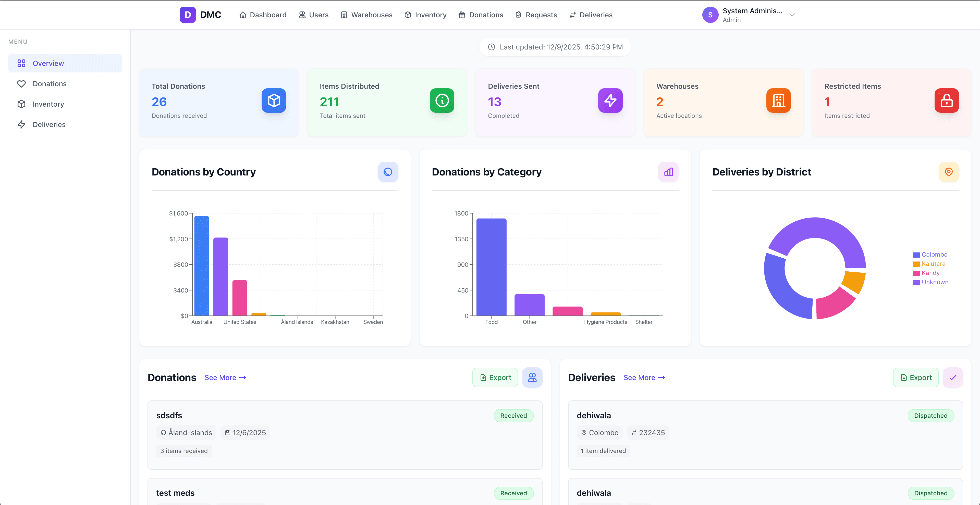Open the Warehouses top navigation item
The height and width of the screenshot is (505, 980).
pyautogui.click(x=366, y=15)
